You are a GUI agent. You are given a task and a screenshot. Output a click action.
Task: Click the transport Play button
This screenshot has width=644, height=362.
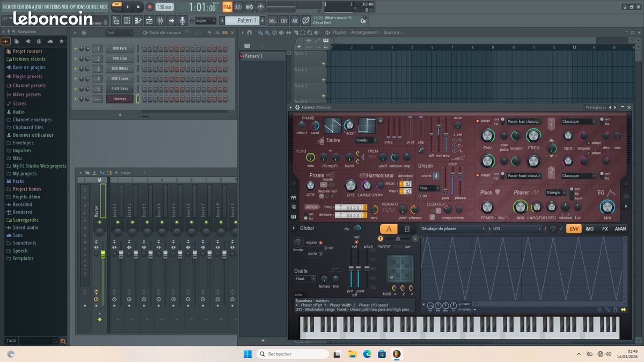[x=128, y=7]
